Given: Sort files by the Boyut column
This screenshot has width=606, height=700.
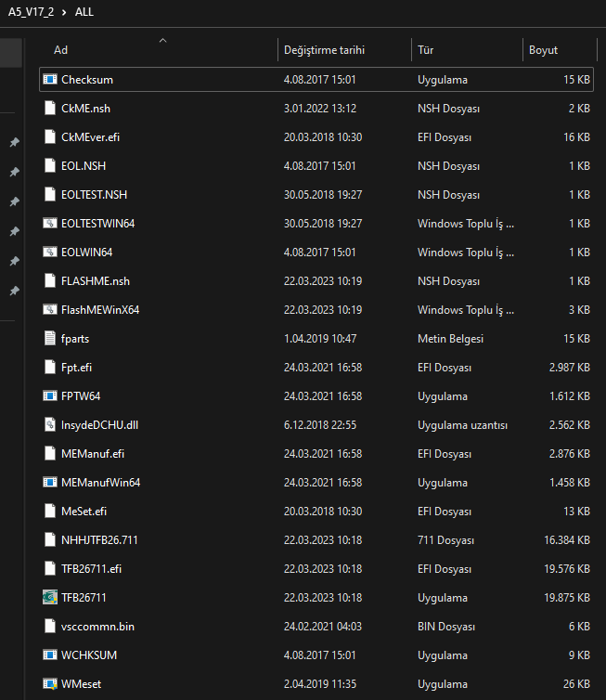Looking at the screenshot, I should click(x=543, y=50).
